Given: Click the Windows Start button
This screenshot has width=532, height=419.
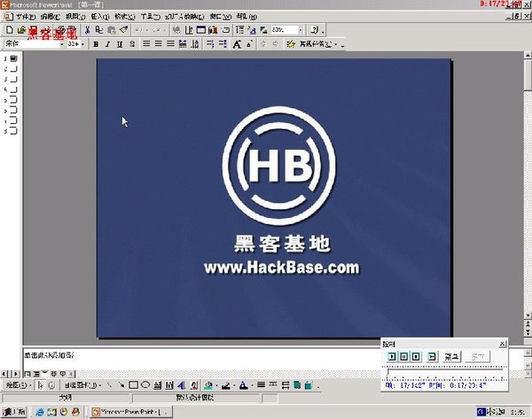Looking at the screenshot, I should pyautogui.click(x=14, y=412).
